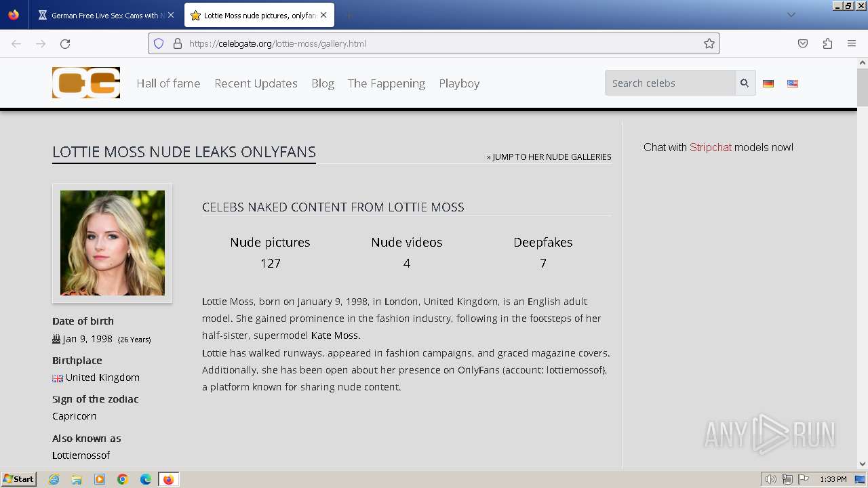Click the scrollbar down arrow

[x=863, y=464]
